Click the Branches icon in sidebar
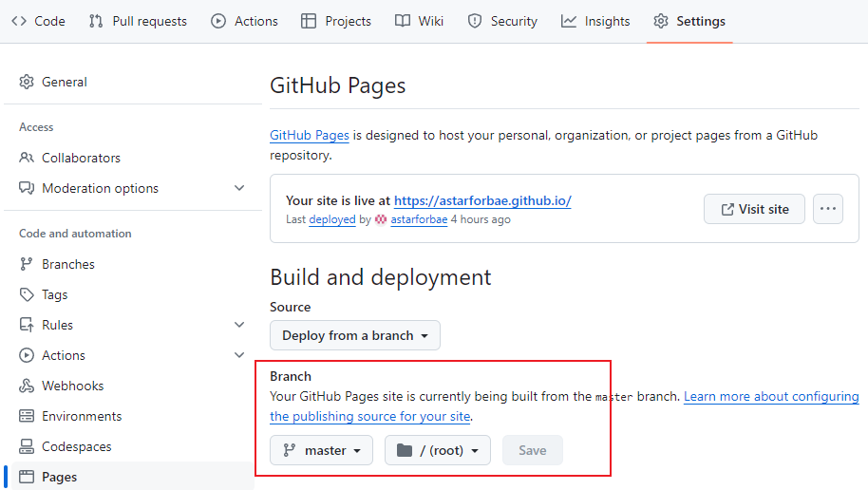868x490 pixels. [x=27, y=264]
